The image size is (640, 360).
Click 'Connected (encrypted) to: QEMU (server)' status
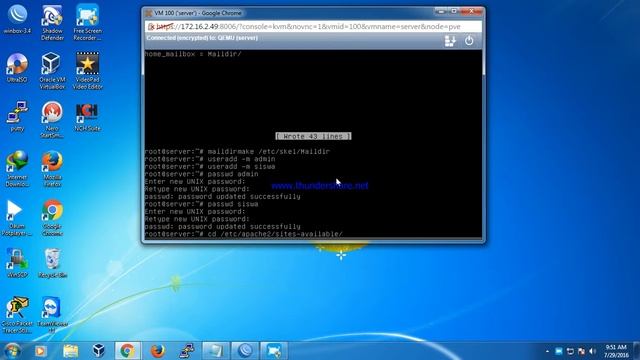coord(202,38)
